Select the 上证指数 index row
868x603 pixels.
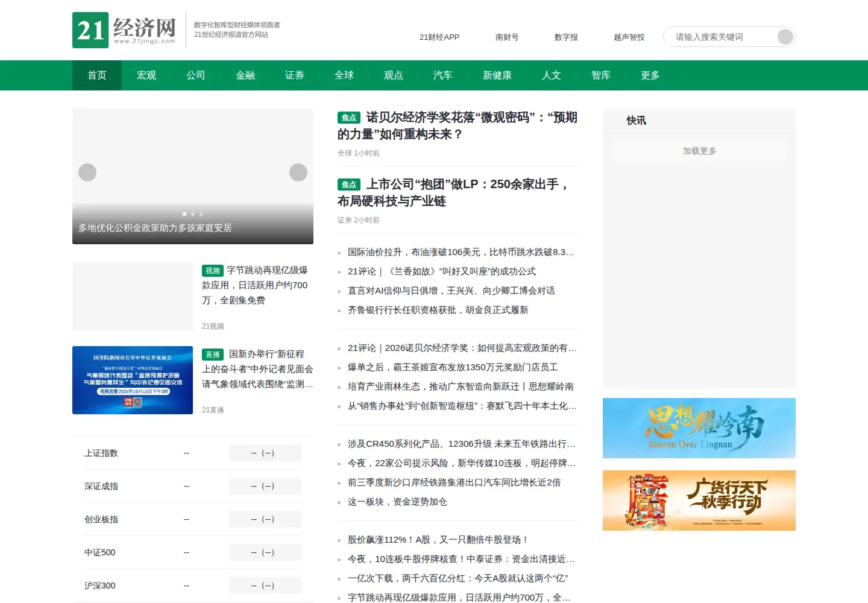[193, 453]
